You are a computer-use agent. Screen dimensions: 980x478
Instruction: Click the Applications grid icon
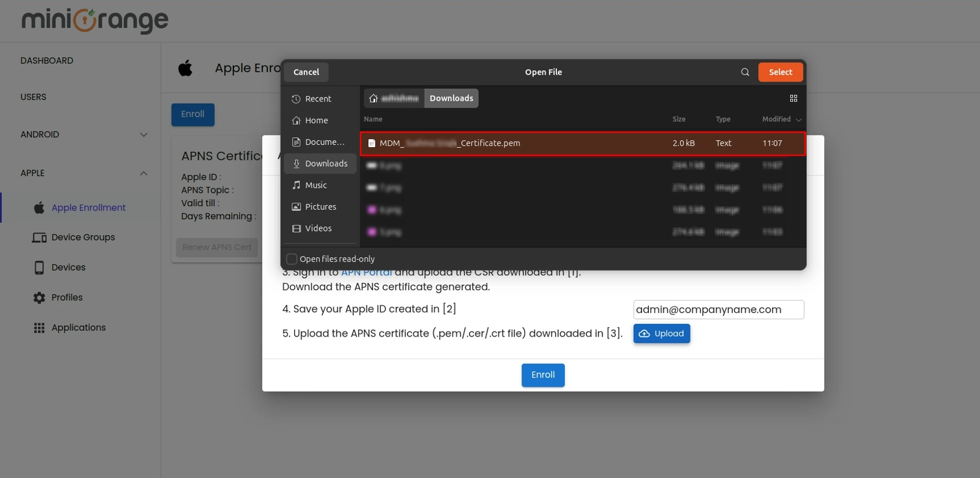coord(39,328)
